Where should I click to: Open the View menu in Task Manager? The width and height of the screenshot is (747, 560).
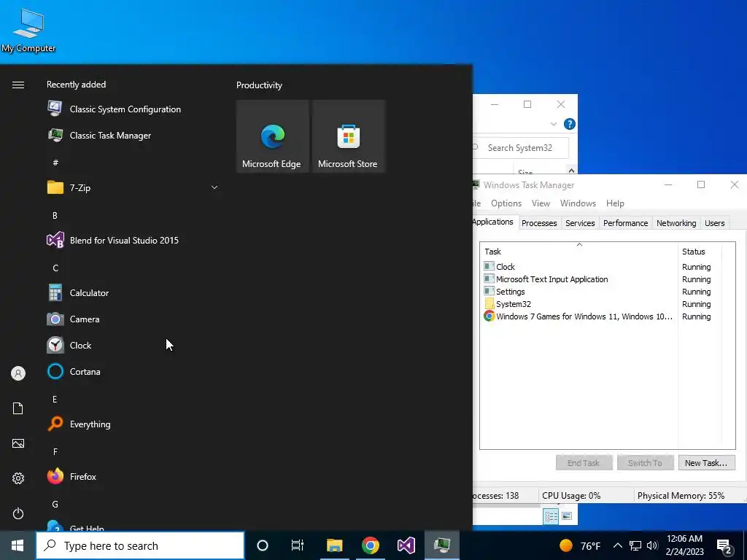541,203
